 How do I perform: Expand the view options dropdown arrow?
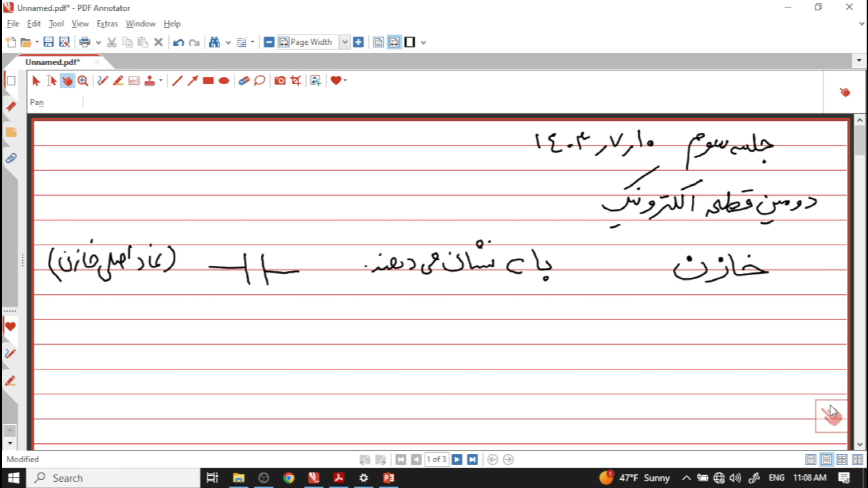(x=423, y=42)
